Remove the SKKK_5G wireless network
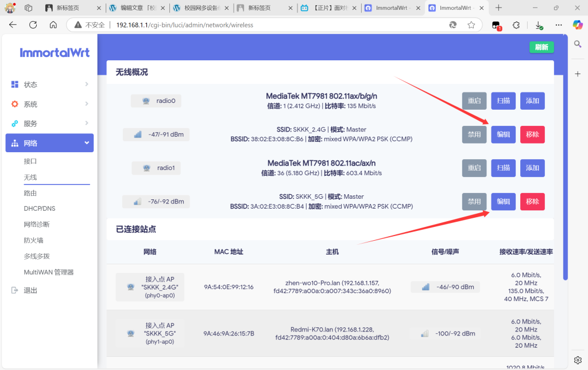 [532, 202]
